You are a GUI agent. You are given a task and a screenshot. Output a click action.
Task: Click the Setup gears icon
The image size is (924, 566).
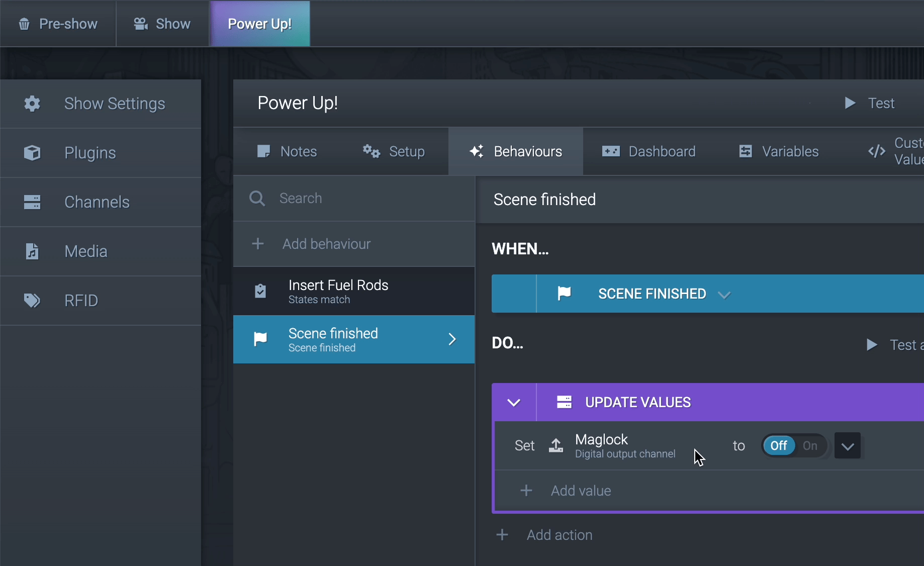click(x=372, y=151)
